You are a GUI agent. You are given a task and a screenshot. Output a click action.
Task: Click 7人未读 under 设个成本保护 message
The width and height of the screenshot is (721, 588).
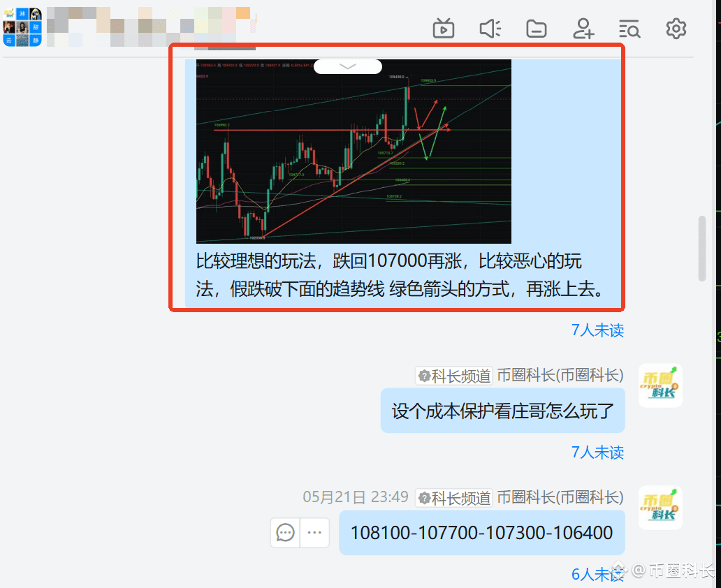(x=597, y=453)
